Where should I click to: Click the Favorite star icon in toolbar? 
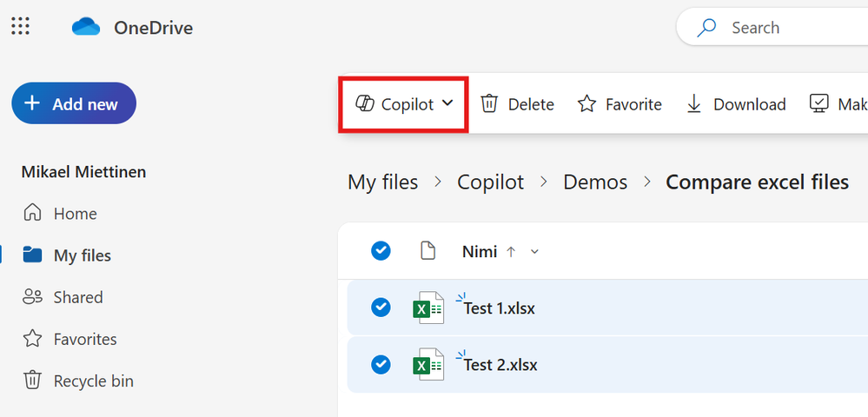(x=587, y=104)
